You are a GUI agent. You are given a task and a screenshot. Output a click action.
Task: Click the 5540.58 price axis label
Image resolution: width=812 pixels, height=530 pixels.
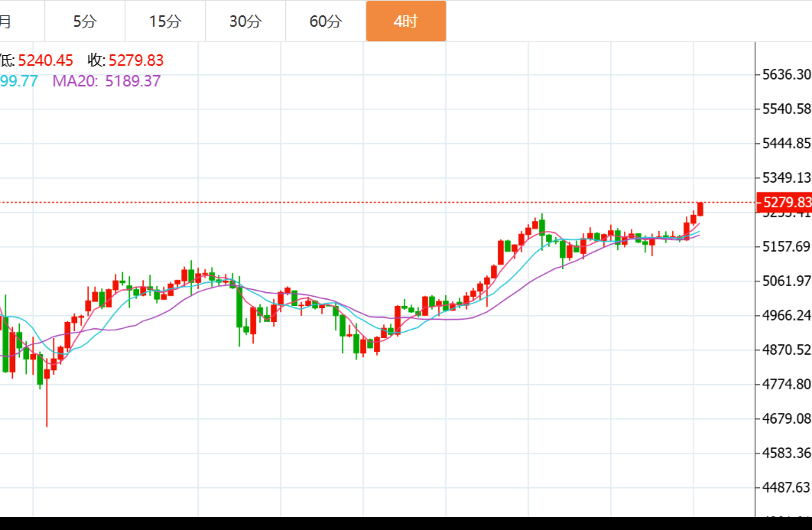787,109
